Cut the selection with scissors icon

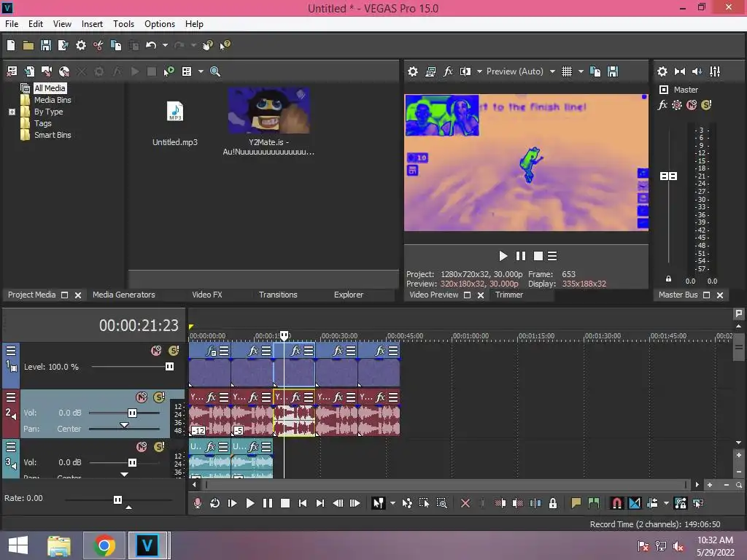(98, 45)
